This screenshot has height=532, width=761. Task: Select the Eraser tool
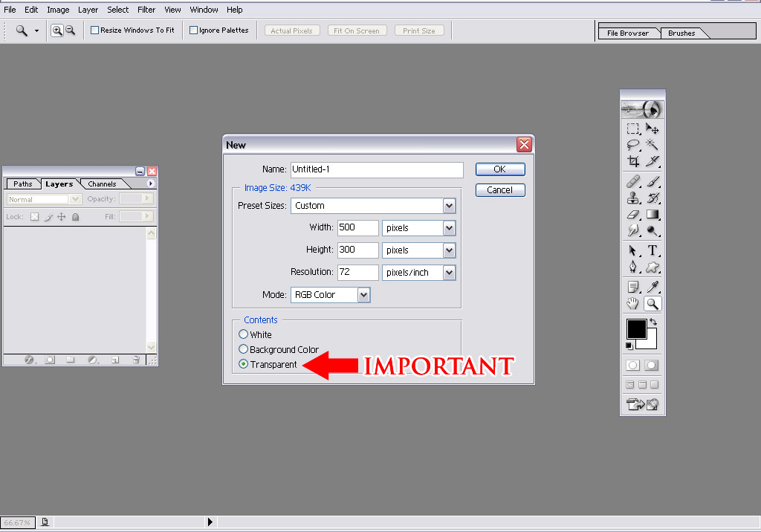[x=633, y=214]
